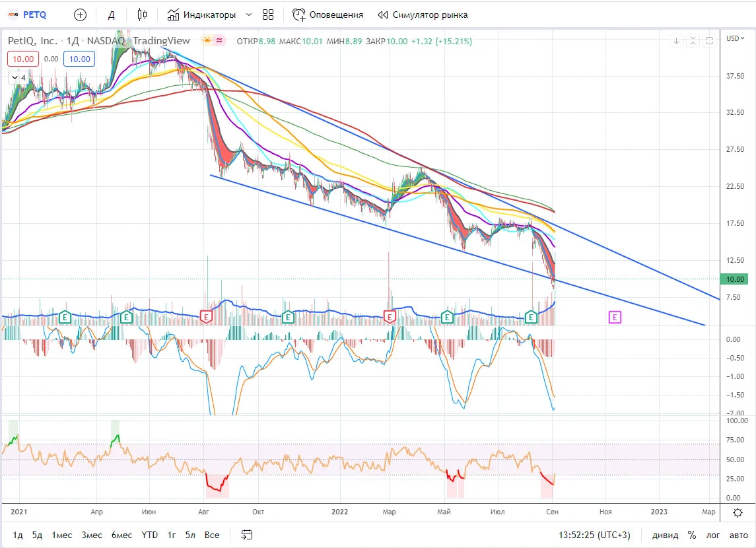Select the 3мес date range
Image resolution: width=756 pixels, height=548 pixels.
pyautogui.click(x=92, y=535)
